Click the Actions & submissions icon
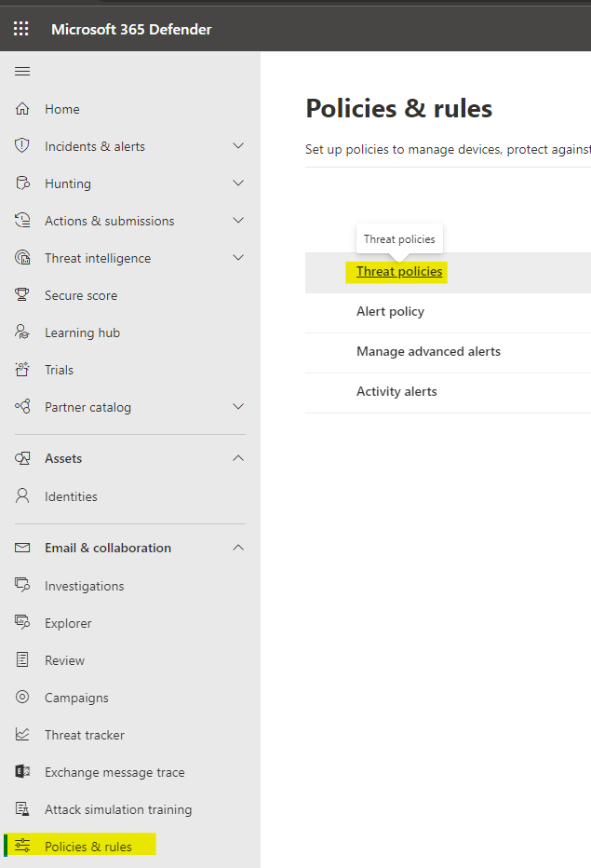Image resolution: width=591 pixels, height=868 pixels. point(22,221)
